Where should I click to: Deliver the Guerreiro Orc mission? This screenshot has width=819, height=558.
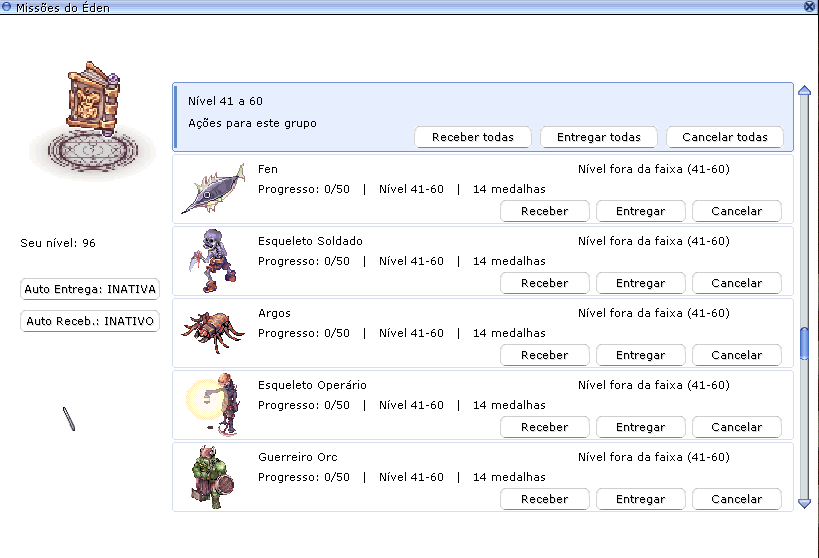(641, 499)
